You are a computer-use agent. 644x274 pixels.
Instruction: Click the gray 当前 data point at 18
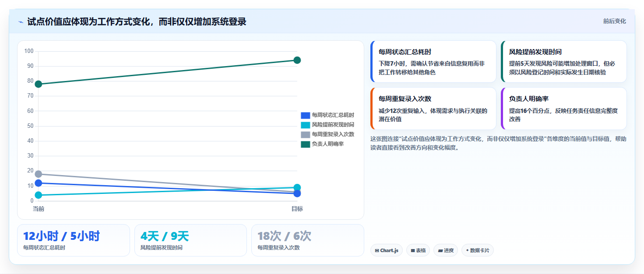click(39, 174)
